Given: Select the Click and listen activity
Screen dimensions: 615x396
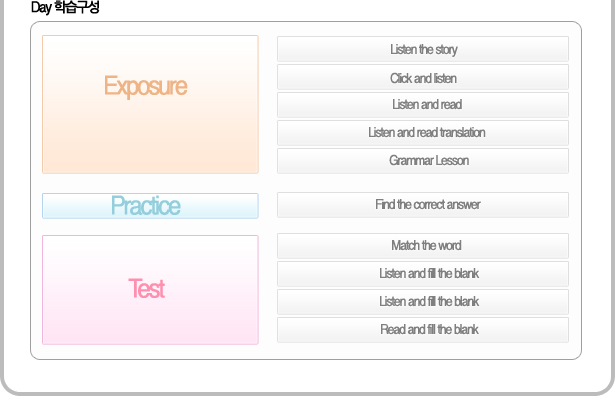Looking at the screenshot, I should point(423,78).
